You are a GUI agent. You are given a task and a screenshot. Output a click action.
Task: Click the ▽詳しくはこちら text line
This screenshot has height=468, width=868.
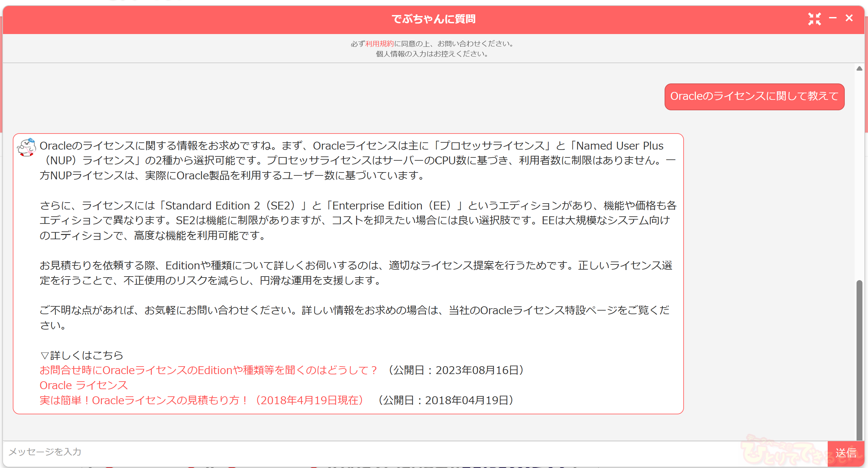(x=82, y=355)
